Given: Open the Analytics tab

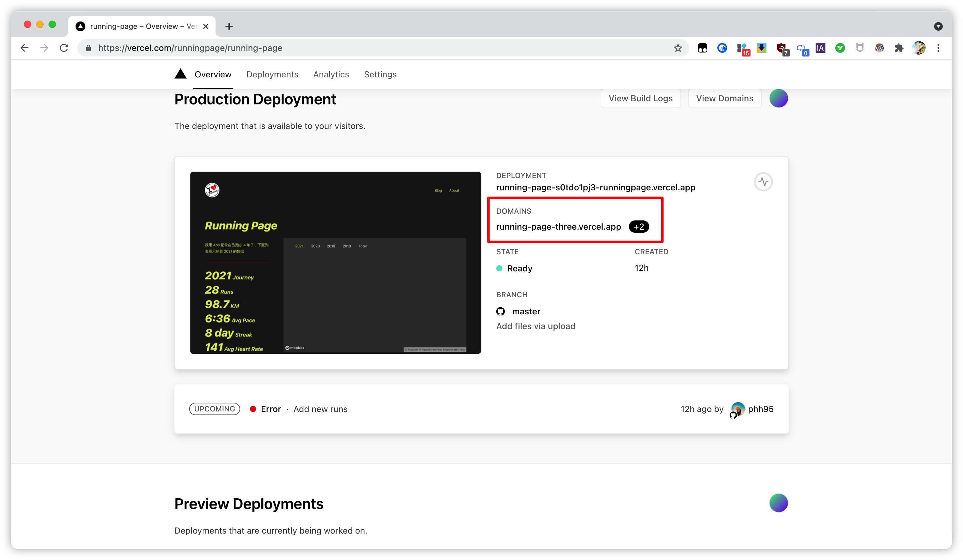Looking at the screenshot, I should coord(331,75).
